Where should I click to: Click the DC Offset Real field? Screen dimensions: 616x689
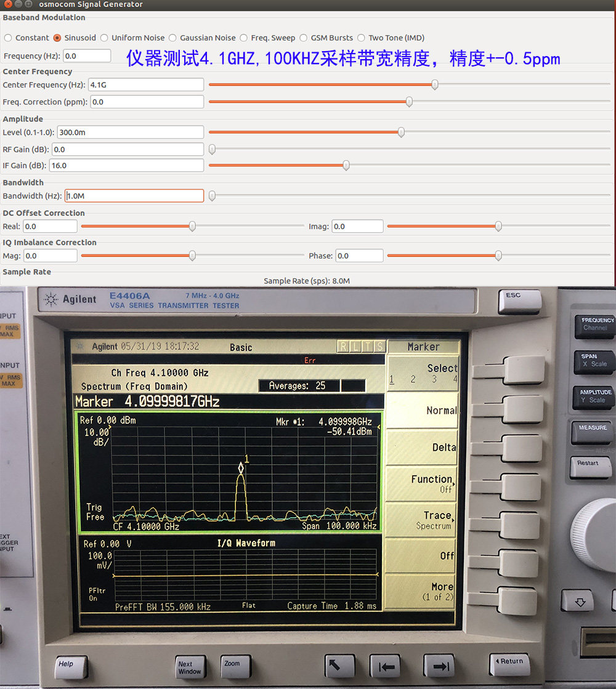(50, 227)
